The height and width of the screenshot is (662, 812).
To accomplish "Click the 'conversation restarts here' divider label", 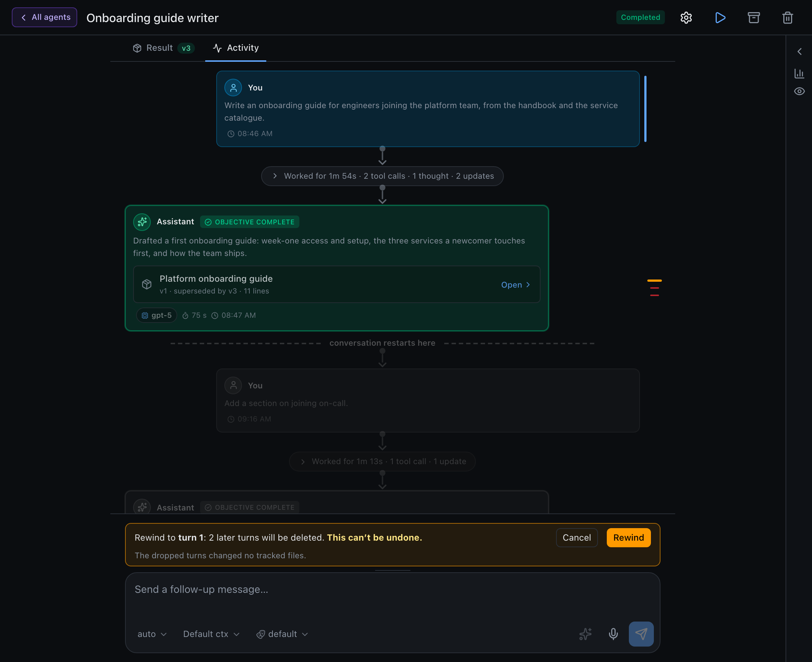I will (382, 343).
